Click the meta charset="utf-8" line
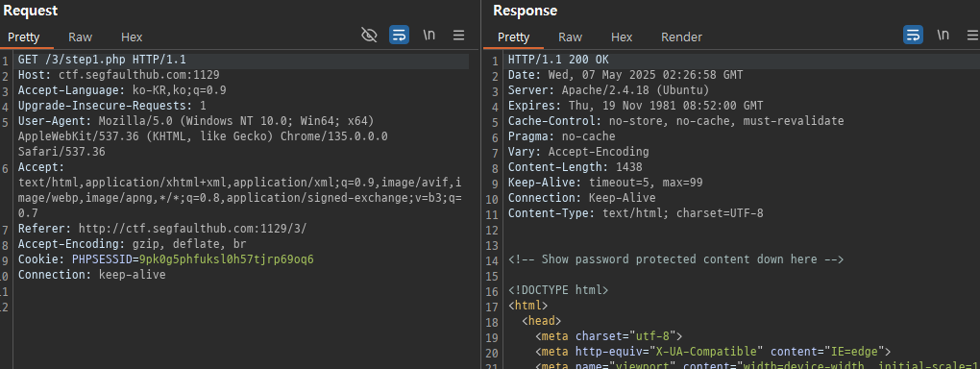Image resolution: width=980 pixels, height=369 pixels. [609, 336]
